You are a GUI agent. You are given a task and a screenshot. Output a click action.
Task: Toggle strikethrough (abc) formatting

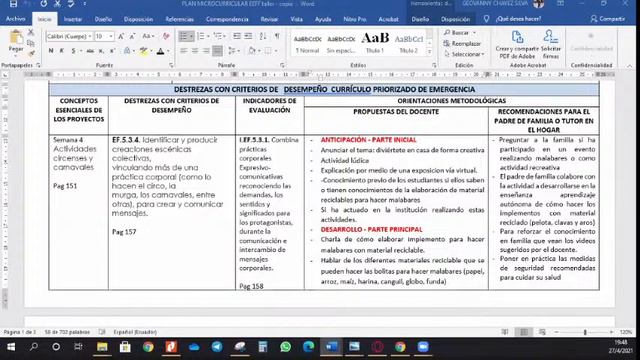tap(90, 51)
